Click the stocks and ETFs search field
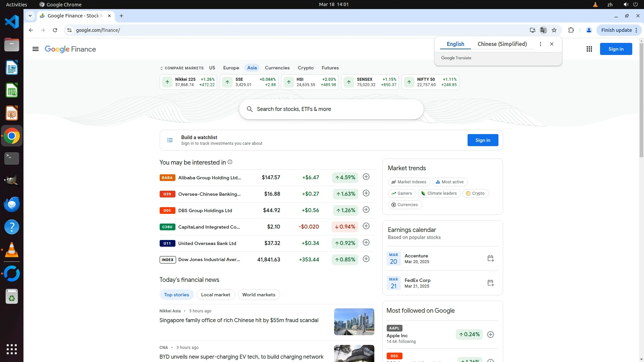Viewport: 644px width, 362px height. point(331,109)
